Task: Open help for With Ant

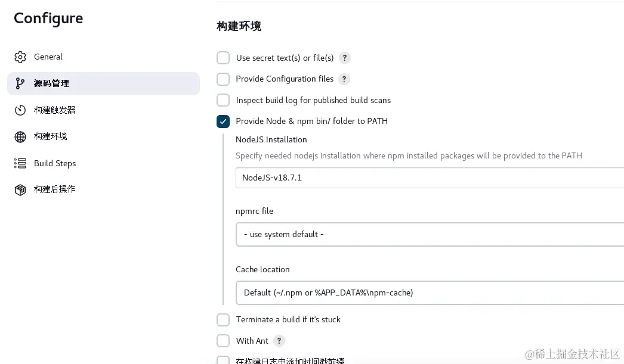Action: click(x=279, y=341)
